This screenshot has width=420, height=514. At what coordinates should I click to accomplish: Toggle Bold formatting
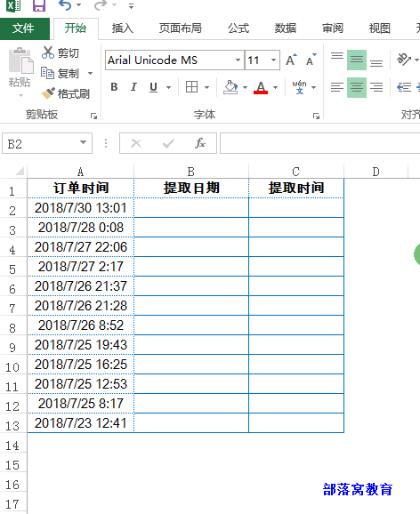114,87
